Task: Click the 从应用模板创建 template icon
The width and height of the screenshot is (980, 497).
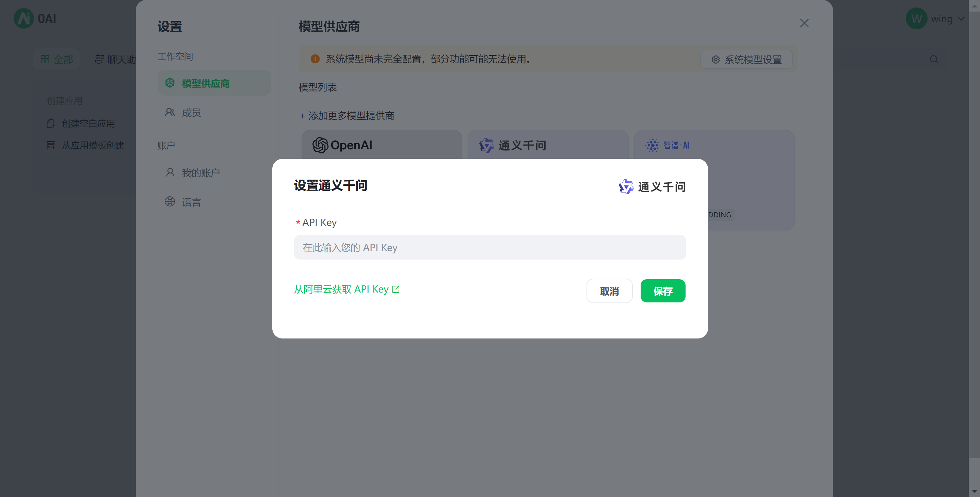Action: pos(51,145)
